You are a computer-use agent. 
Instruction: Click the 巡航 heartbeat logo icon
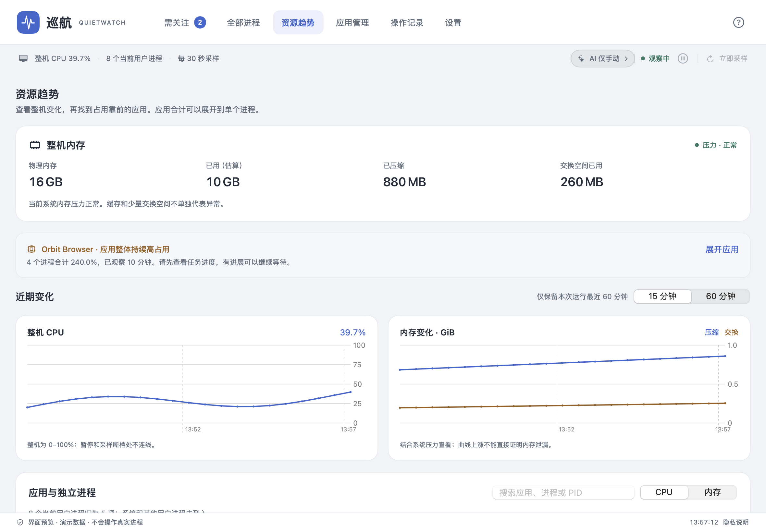28,22
